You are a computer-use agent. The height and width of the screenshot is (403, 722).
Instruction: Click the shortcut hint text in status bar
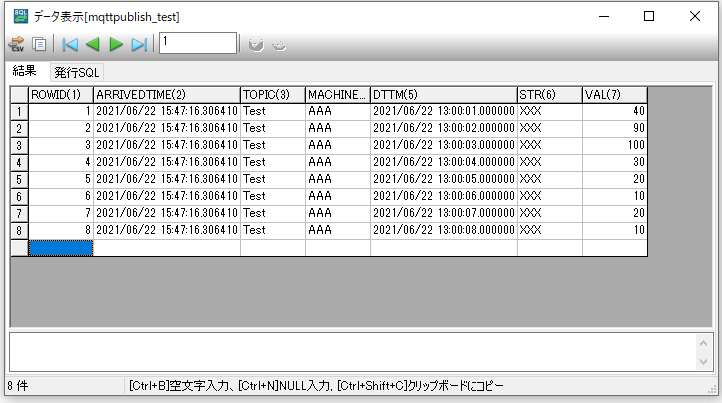pos(316,385)
